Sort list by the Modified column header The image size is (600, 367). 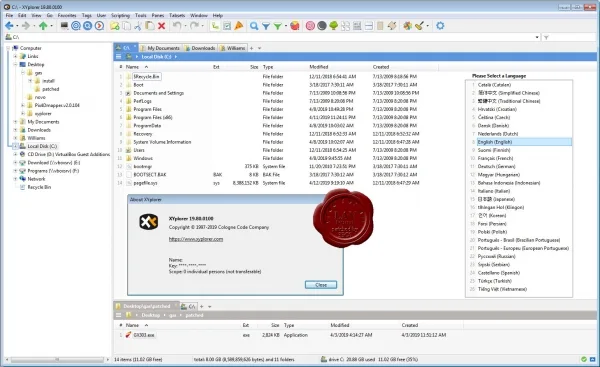pyautogui.click(x=318, y=67)
